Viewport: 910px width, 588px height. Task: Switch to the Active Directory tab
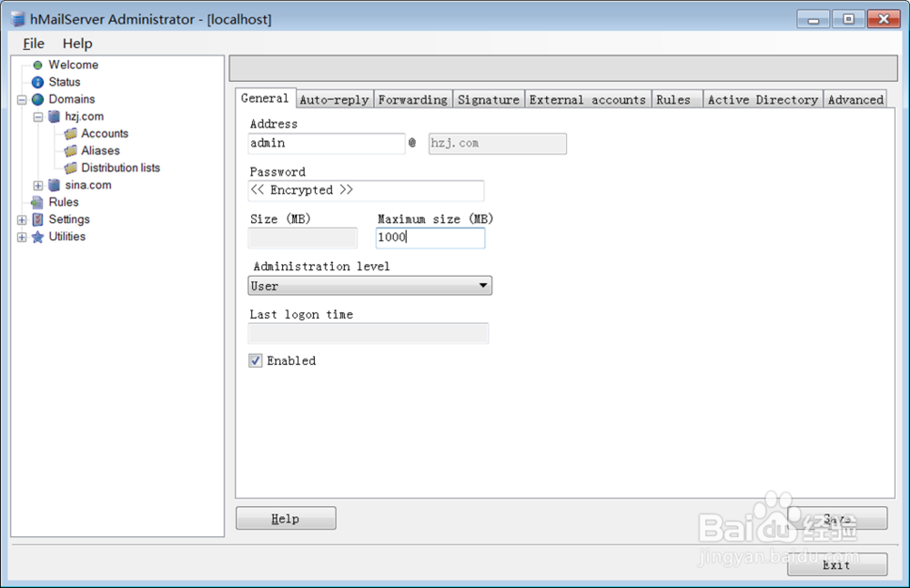point(763,100)
